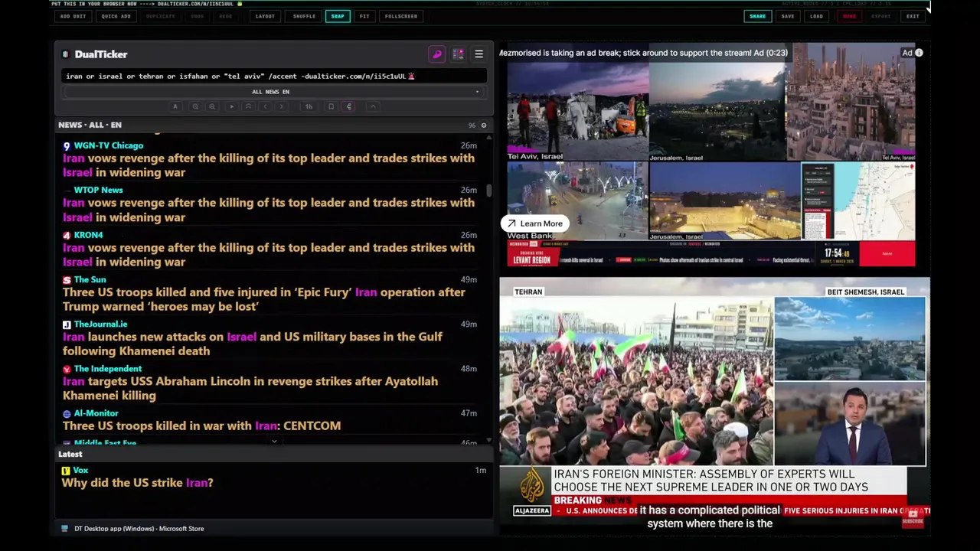The image size is (980, 551).
Task: Click the news feed vertical scrollbar
Action: [489, 190]
